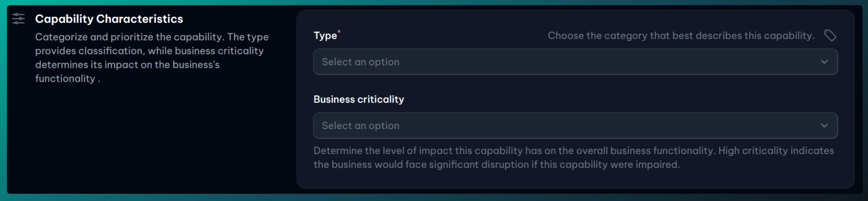Click the chevron arrow in the Type field
This screenshot has height=201, width=868.
(x=824, y=62)
